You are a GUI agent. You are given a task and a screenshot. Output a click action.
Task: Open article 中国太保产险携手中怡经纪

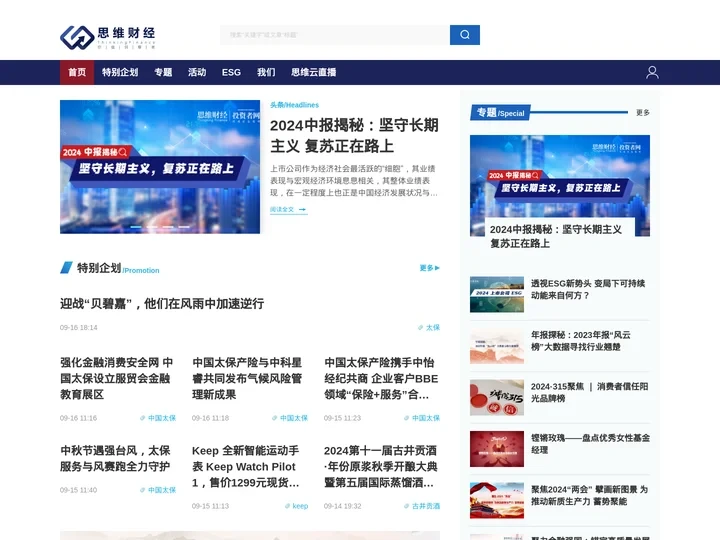coord(381,378)
